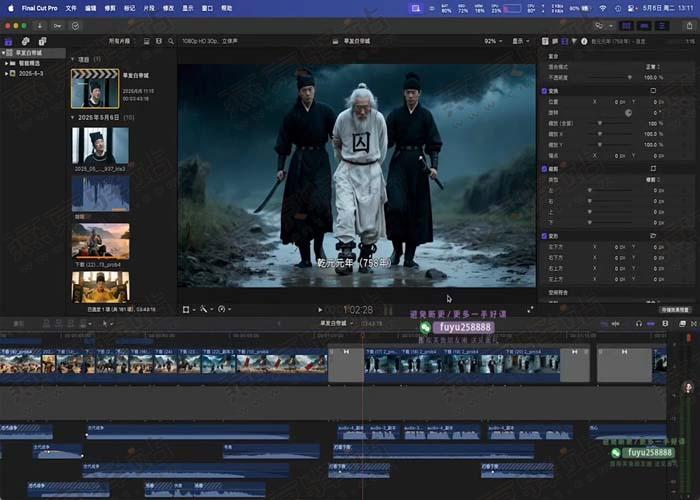Toggle timeline solo headphones icon
The width and height of the screenshot is (700, 500).
click(639, 324)
